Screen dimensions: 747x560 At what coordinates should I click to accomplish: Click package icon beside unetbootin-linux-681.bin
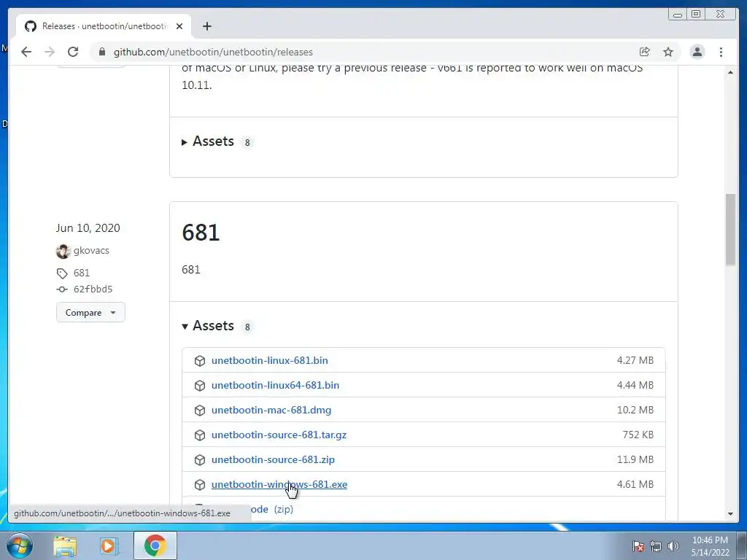click(200, 360)
